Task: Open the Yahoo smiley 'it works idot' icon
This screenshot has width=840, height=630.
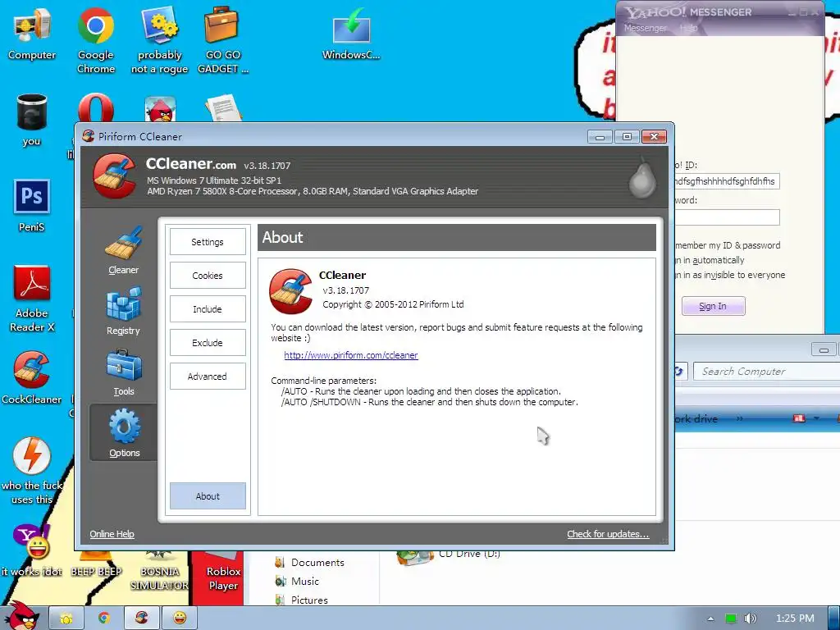Action: 32,550
